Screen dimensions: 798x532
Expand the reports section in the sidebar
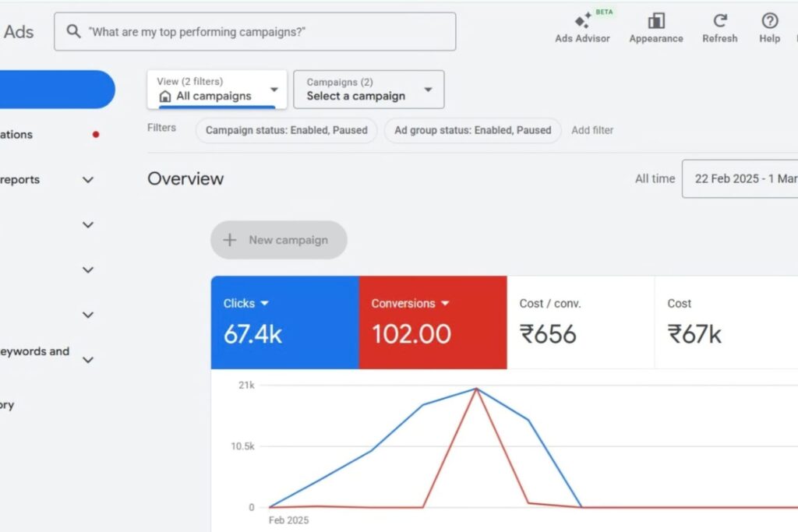pos(88,179)
